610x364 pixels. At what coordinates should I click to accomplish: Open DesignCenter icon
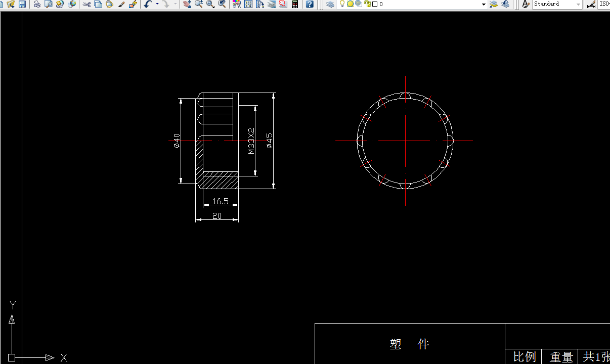click(248, 4)
